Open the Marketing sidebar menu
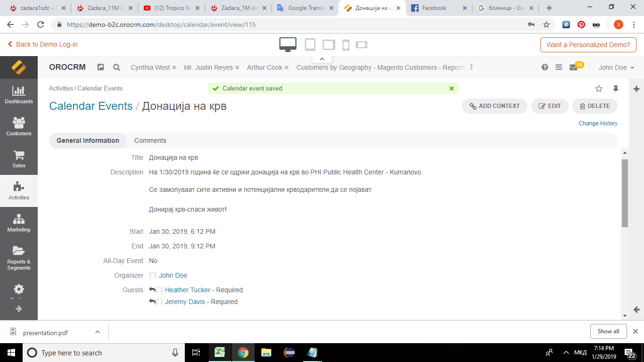 pyautogui.click(x=19, y=223)
